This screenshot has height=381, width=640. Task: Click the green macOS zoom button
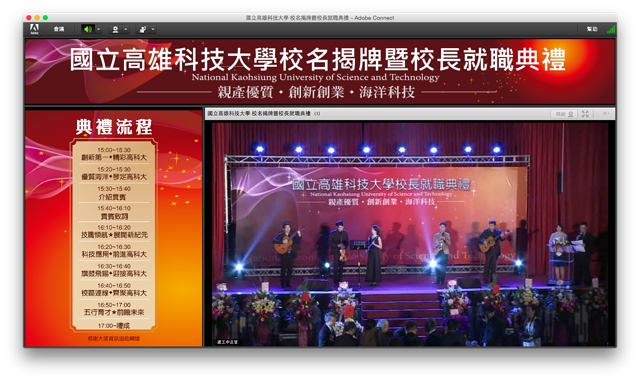(45, 18)
